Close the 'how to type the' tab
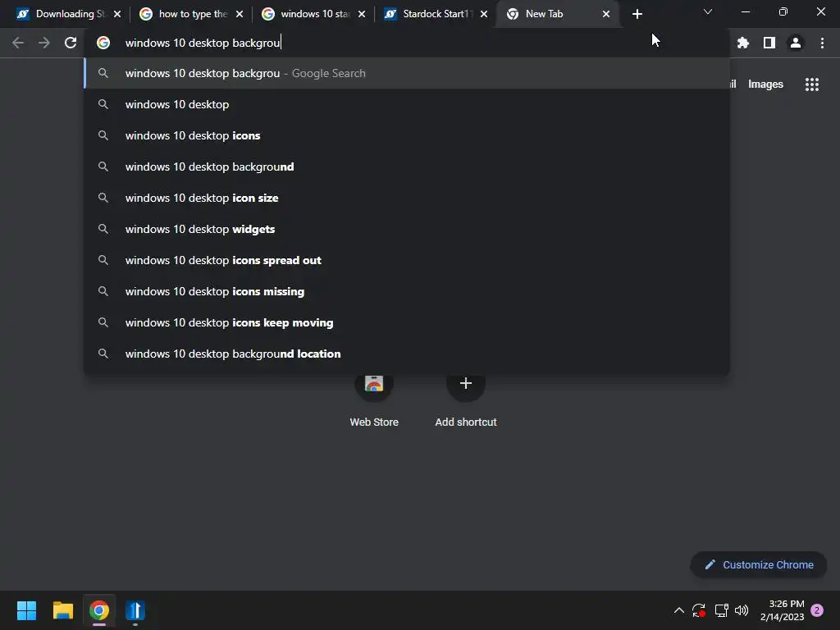This screenshot has height=630, width=840. 240,14
